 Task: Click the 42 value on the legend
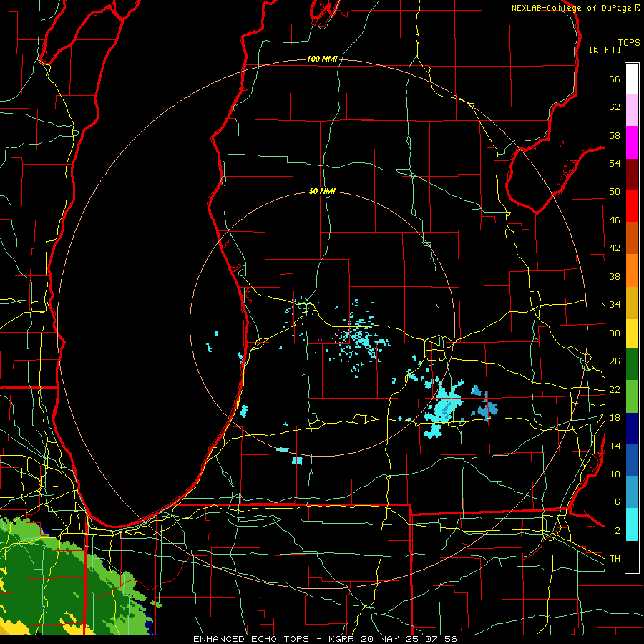pos(615,248)
